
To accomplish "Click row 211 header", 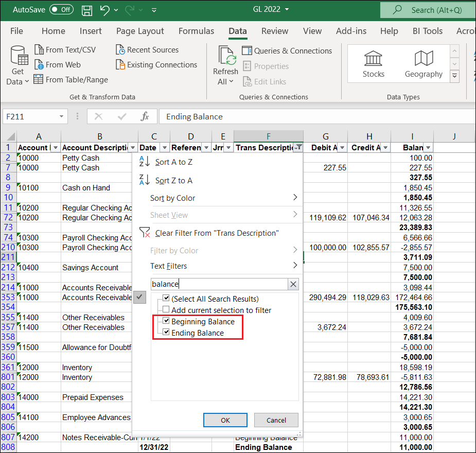I will click(x=8, y=257).
